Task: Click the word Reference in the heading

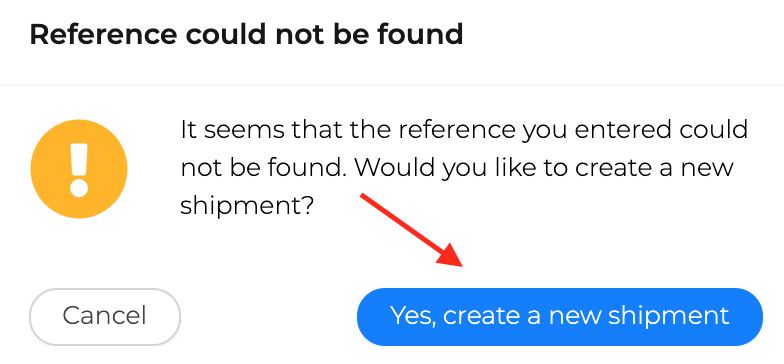Action: 103,35
